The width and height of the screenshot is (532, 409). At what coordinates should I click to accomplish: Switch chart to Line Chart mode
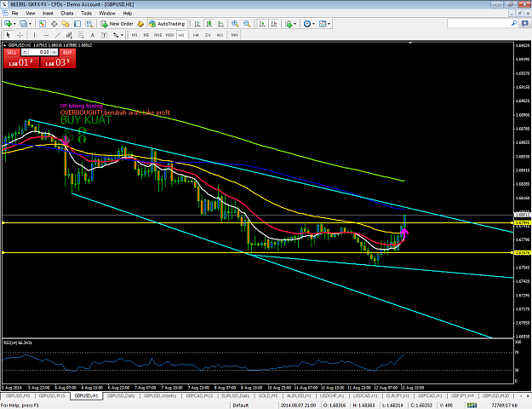(x=220, y=24)
